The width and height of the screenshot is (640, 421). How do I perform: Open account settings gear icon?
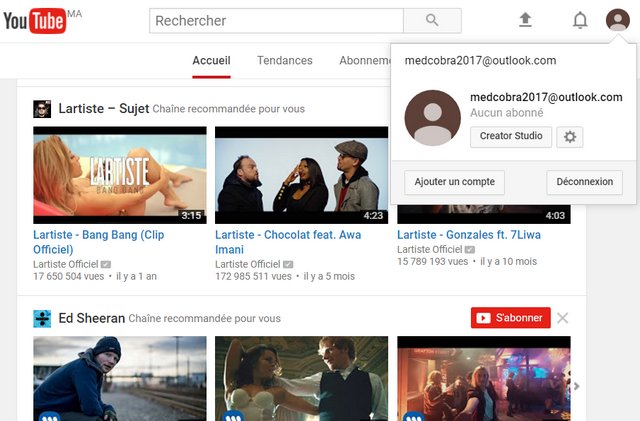570,137
